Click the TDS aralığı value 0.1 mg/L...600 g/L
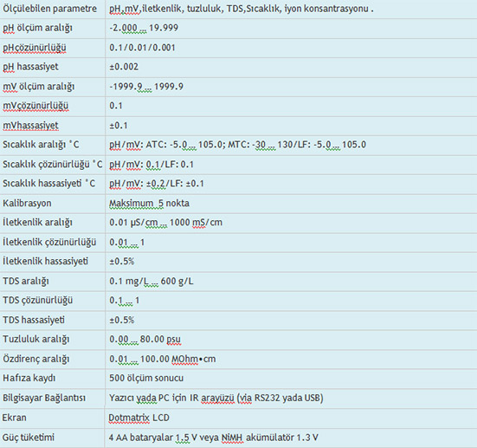The width and height of the screenshot is (477, 448). [x=151, y=281]
